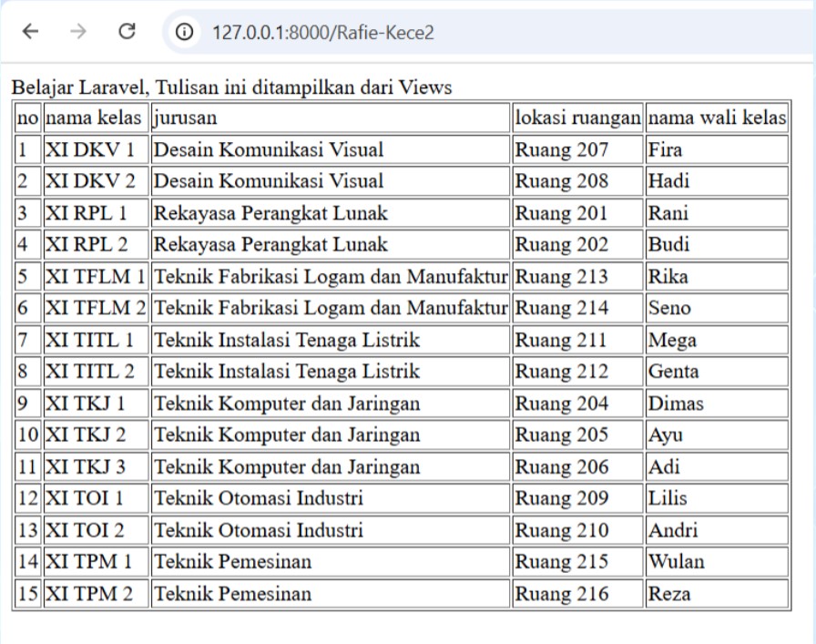816x644 pixels.
Task: Click wali kelas name 'Genta'
Action: pyautogui.click(x=673, y=372)
